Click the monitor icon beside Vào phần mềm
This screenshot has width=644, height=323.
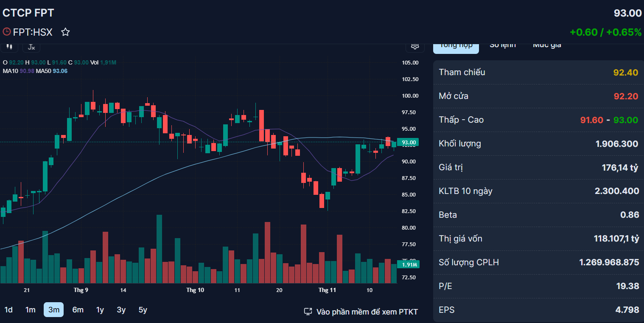(x=308, y=312)
